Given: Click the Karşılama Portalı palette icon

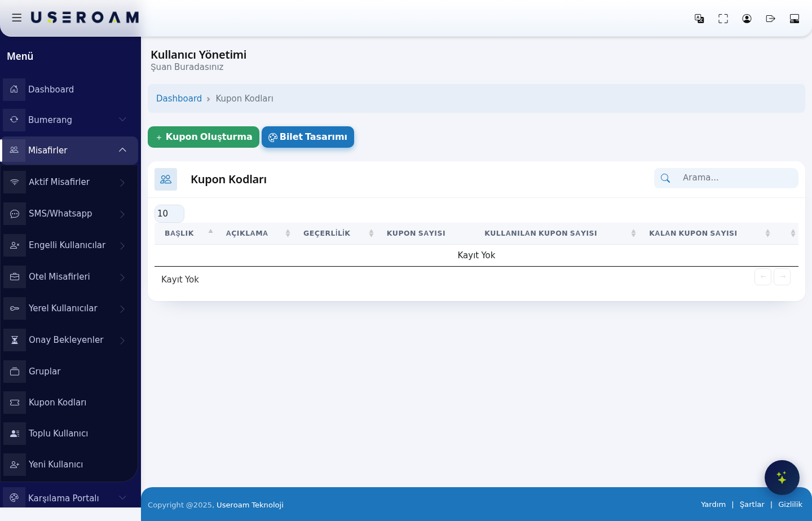Looking at the screenshot, I should (x=14, y=498).
